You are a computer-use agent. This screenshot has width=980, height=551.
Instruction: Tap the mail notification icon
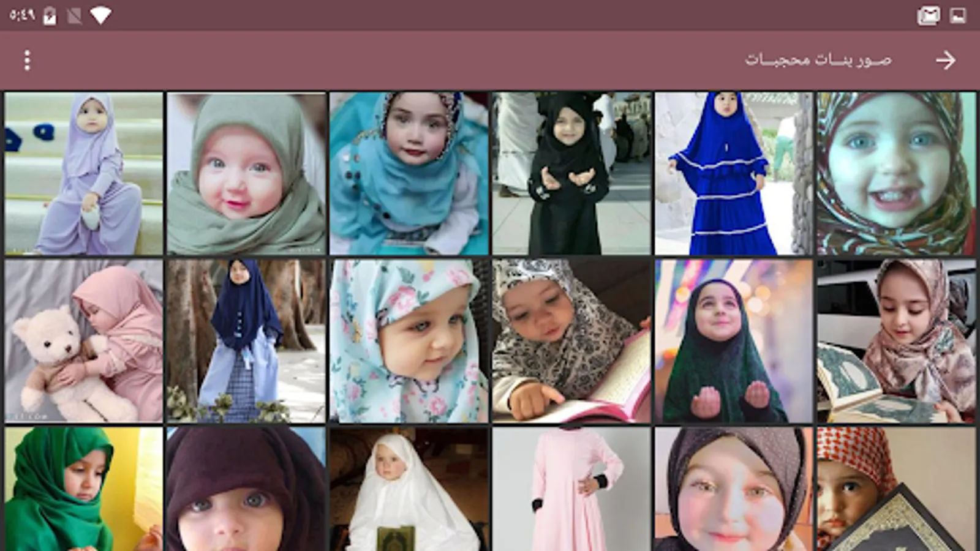(x=929, y=15)
